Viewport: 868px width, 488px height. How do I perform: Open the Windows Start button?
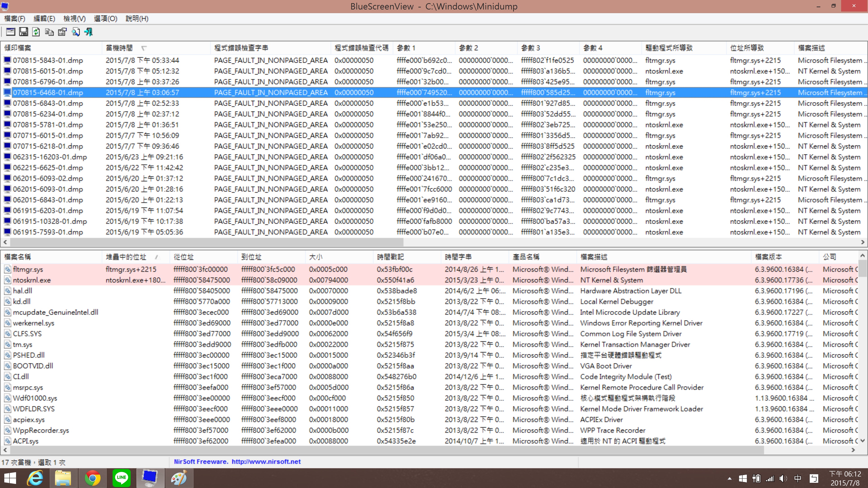10,478
